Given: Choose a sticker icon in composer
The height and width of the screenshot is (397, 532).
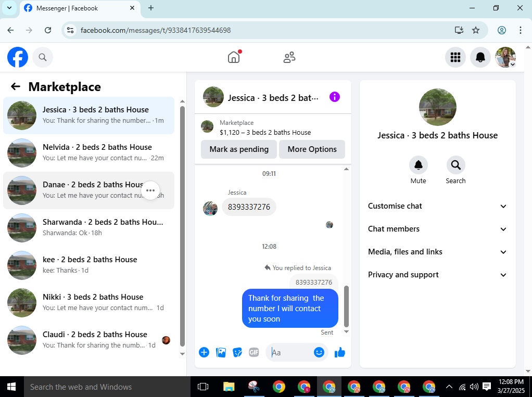Looking at the screenshot, I should pos(237,353).
